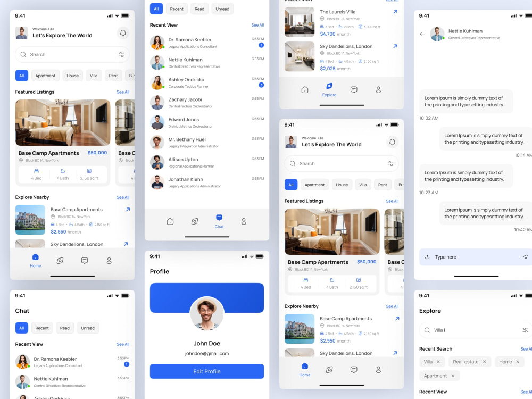Tap profile icon in left Home screen nav bar
The image size is (532, 399).
click(109, 261)
